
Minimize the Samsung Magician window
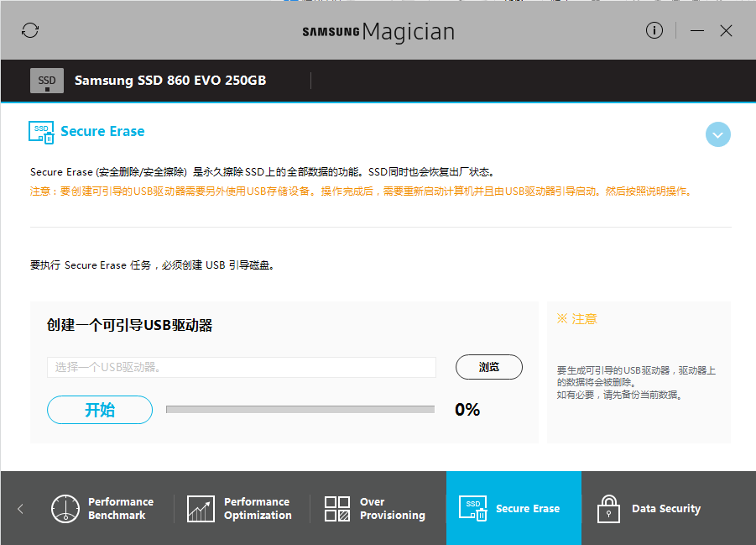[x=697, y=31]
